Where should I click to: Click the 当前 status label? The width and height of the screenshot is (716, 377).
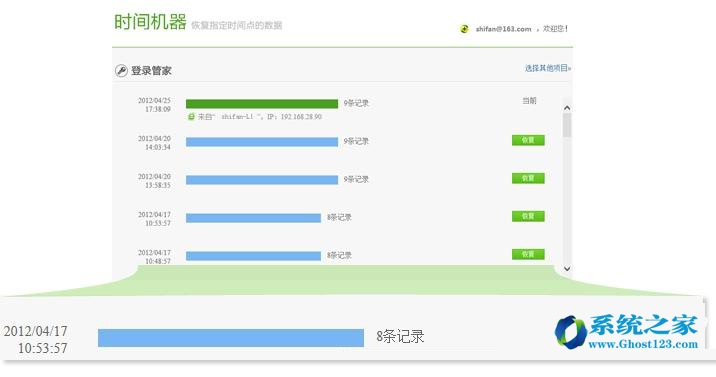pos(529,101)
